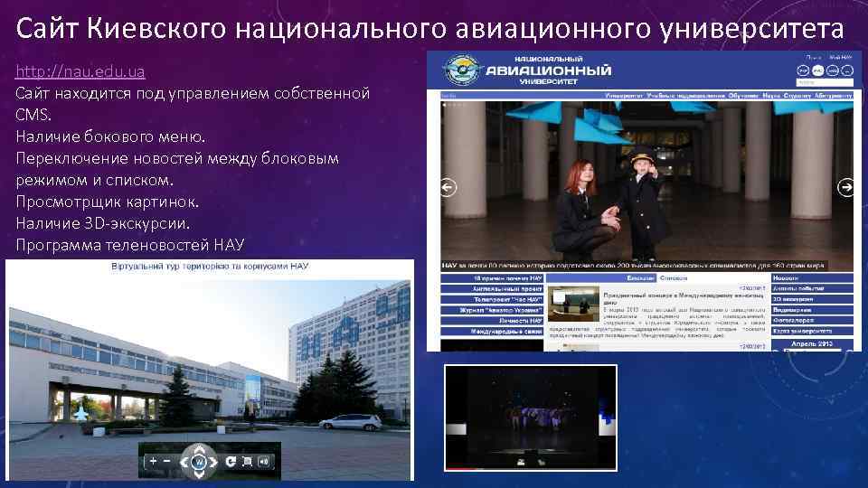Open the Фотогалерея right sidebar item
Viewport: 868px width, 488px height.
812,320
